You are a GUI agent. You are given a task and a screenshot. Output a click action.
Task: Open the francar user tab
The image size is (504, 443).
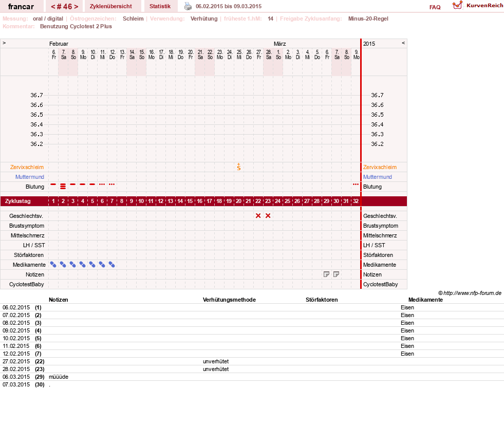(21, 7)
